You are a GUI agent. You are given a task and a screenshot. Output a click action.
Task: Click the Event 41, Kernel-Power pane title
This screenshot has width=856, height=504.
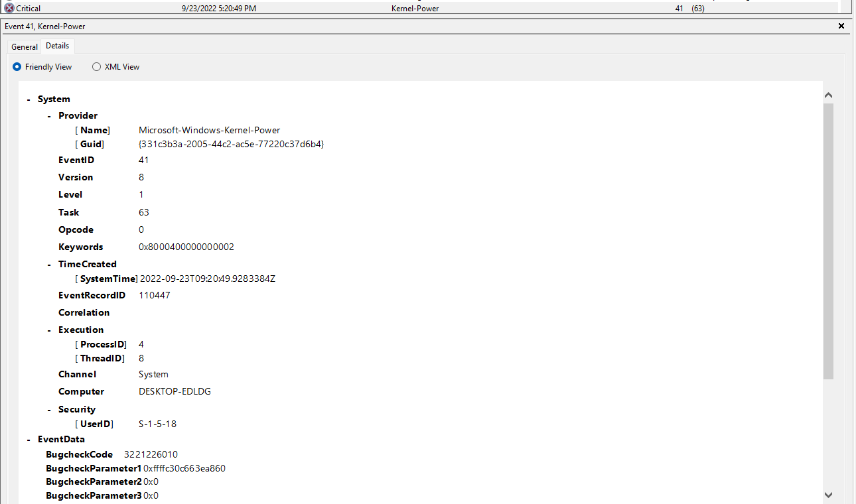(x=45, y=27)
